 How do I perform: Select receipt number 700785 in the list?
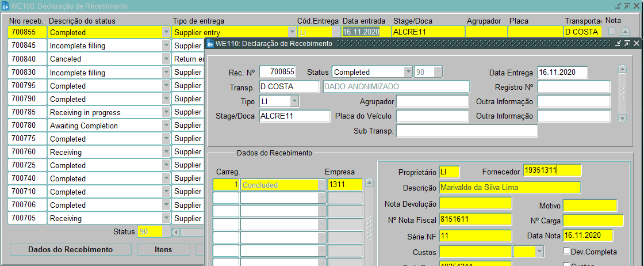(27, 112)
